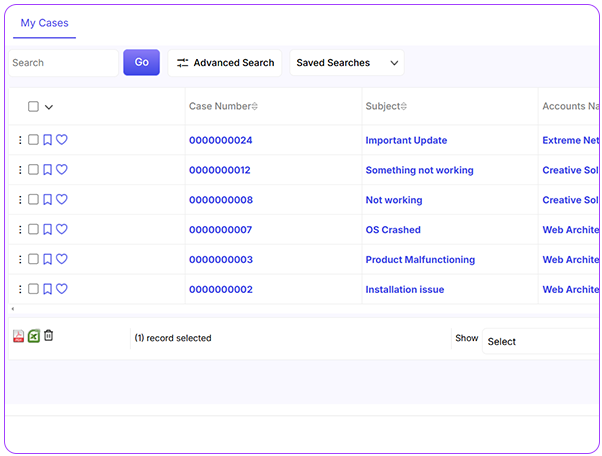
Task: Click the trash delete icon
Action: coord(48,336)
